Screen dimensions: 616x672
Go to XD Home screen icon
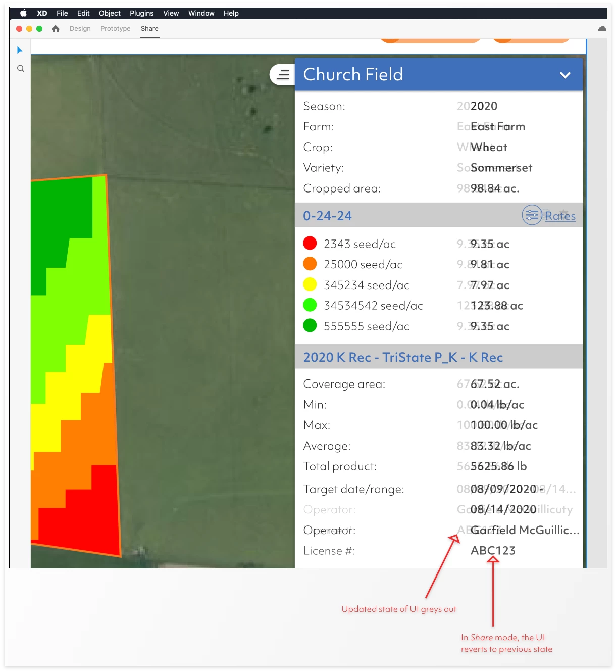pyautogui.click(x=56, y=29)
